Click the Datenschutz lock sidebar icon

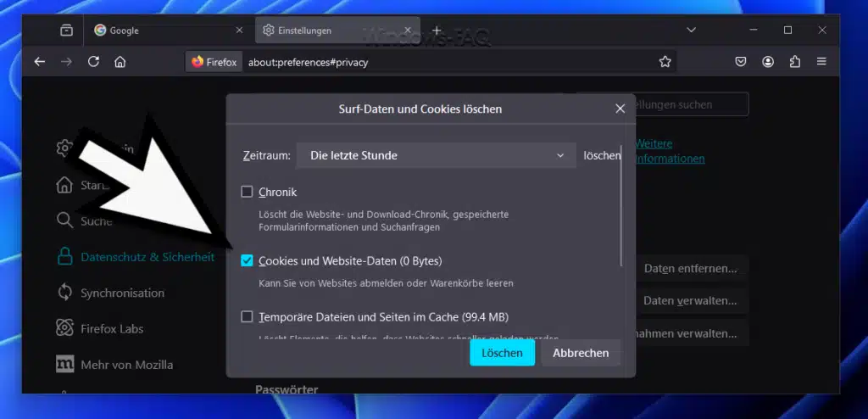coord(64,257)
